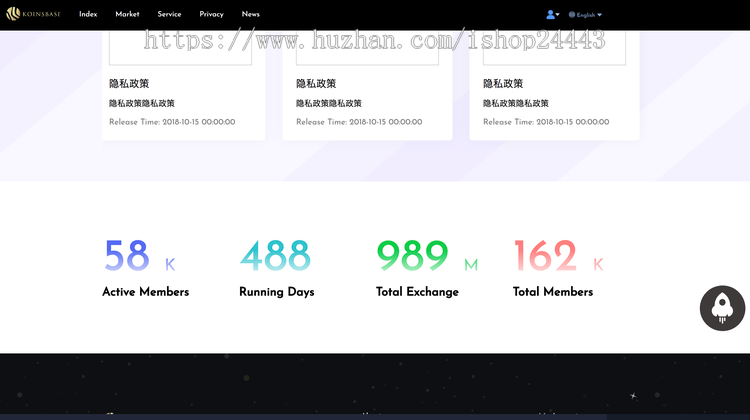Click the 162 K Total Members figure

(x=558, y=256)
